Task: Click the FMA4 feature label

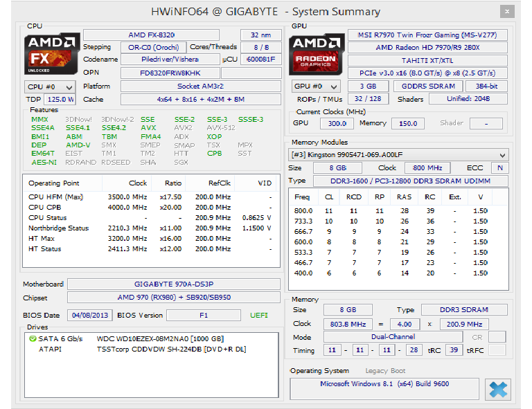Action: click(x=151, y=136)
